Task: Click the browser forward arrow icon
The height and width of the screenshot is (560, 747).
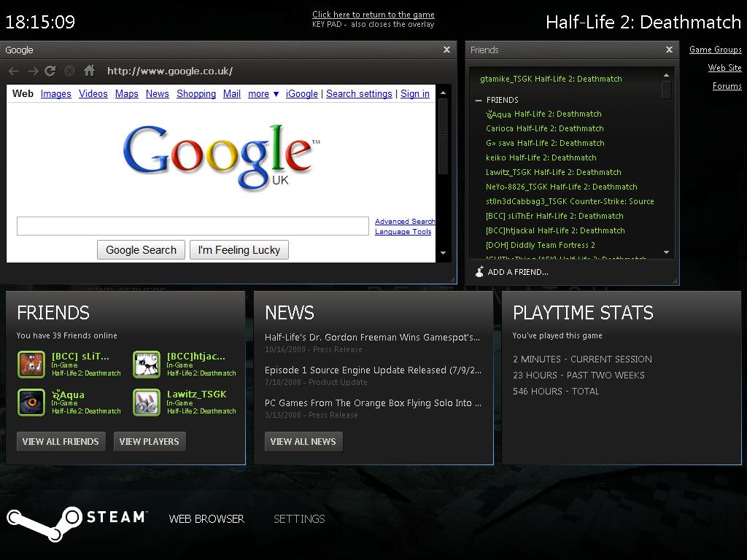Action: 33,71
